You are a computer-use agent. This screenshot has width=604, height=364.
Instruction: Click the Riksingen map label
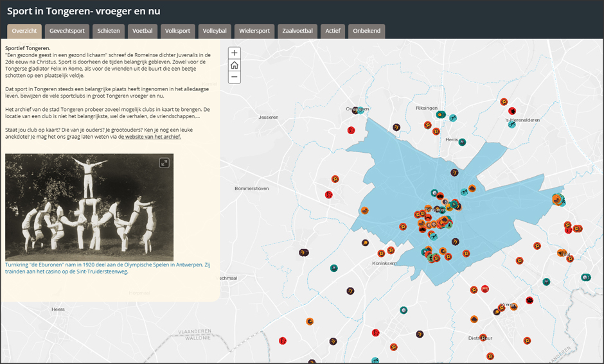pyautogui.click(x=427, y=108)
